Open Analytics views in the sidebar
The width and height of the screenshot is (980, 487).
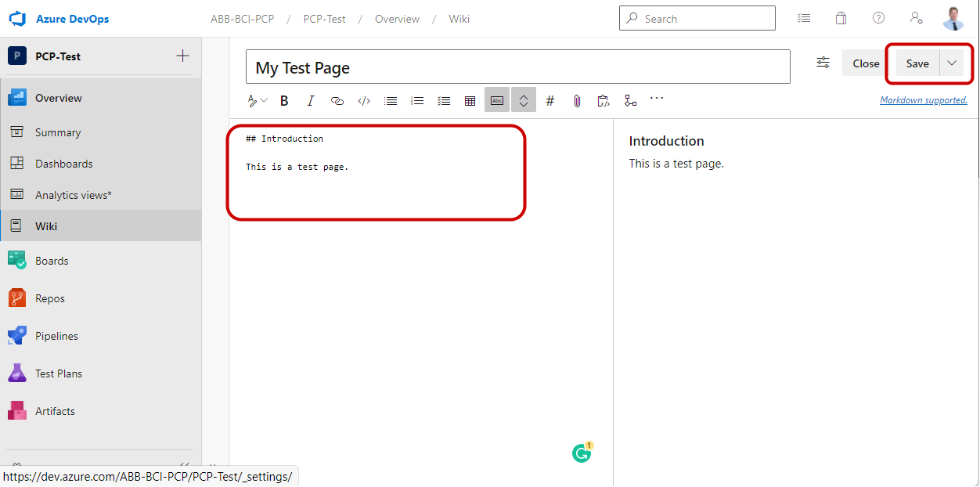[x=100, y=195]
